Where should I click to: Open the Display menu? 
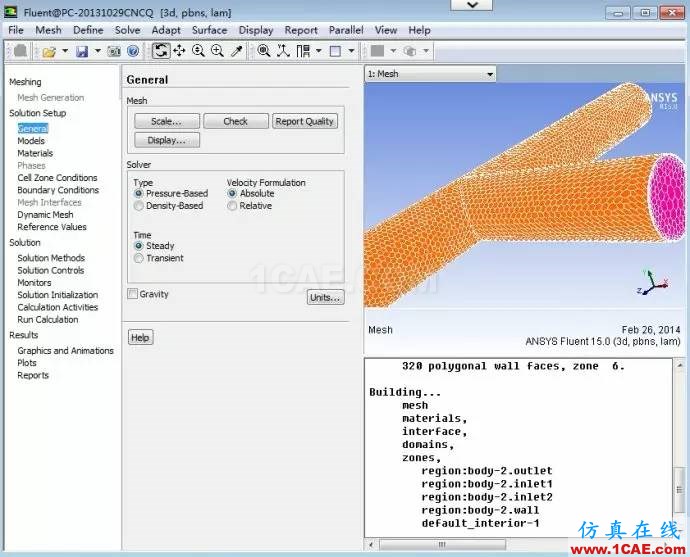(x=256, y=30)
